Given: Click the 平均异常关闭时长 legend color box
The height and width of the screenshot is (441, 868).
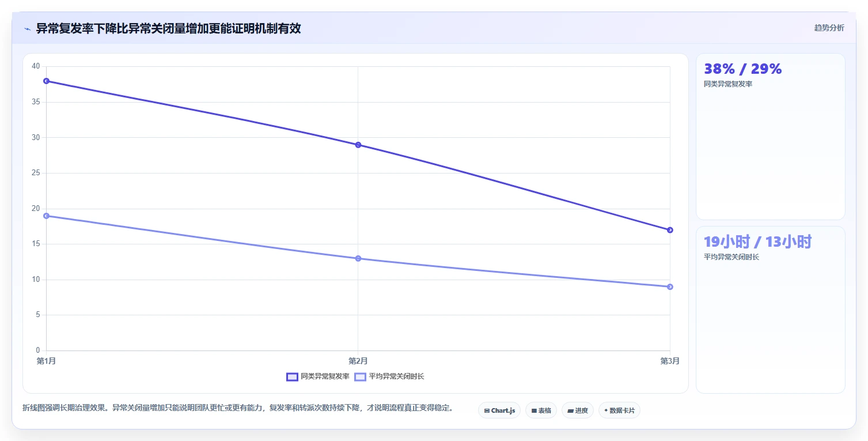Looking at the screenshot, I should (360, 377).
